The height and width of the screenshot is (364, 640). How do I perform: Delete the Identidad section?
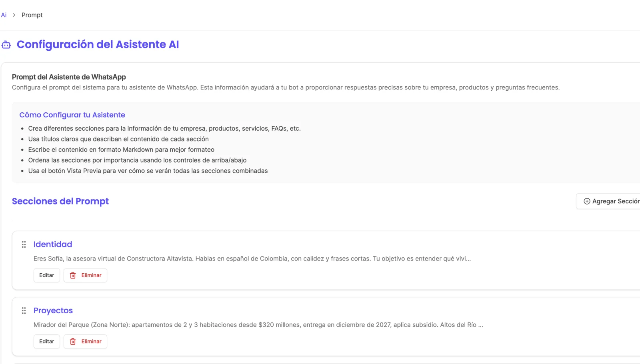[x=85, y=275]
